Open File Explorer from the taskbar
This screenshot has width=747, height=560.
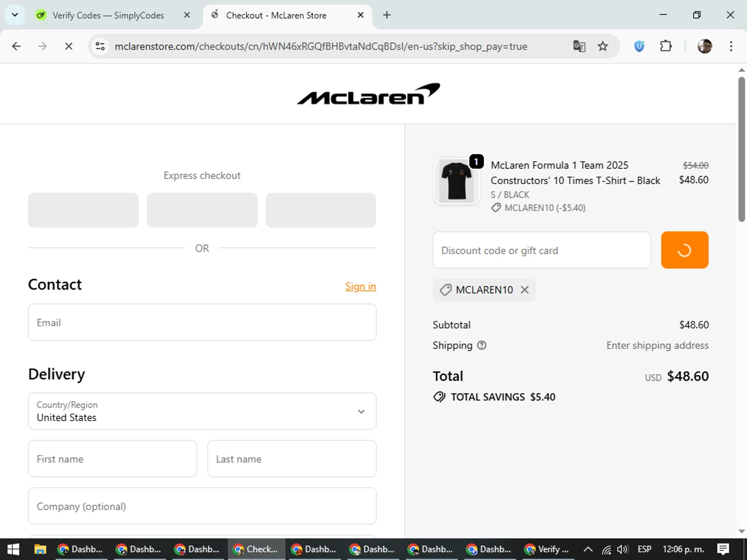click(x=40, y=549)
